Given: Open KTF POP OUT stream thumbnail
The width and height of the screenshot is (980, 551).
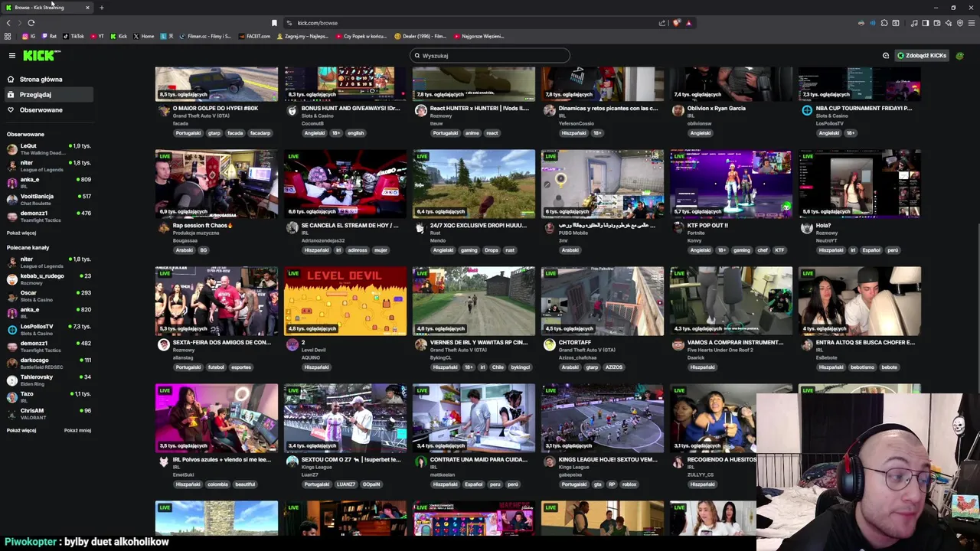Looking at the screenshot, I should (731, 184).
